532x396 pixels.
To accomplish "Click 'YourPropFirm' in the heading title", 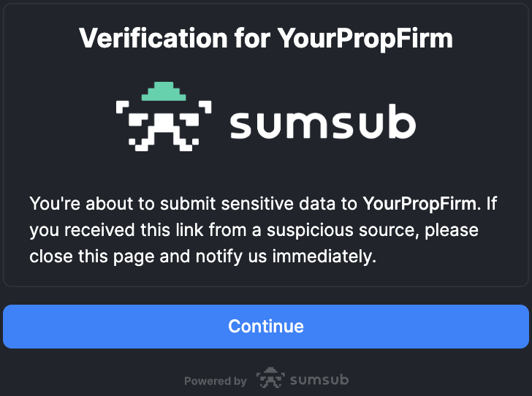I will (365, 38).
